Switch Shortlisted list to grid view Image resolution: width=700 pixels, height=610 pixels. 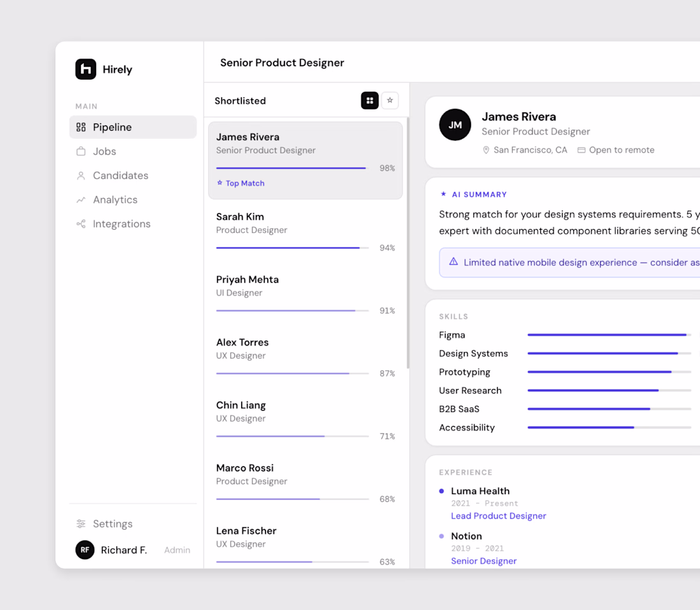370,101
